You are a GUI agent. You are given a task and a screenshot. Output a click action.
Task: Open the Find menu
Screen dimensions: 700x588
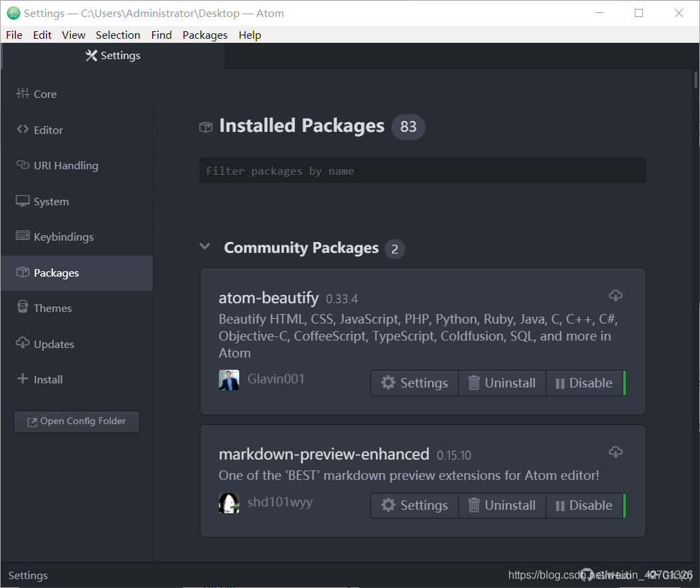161,35
